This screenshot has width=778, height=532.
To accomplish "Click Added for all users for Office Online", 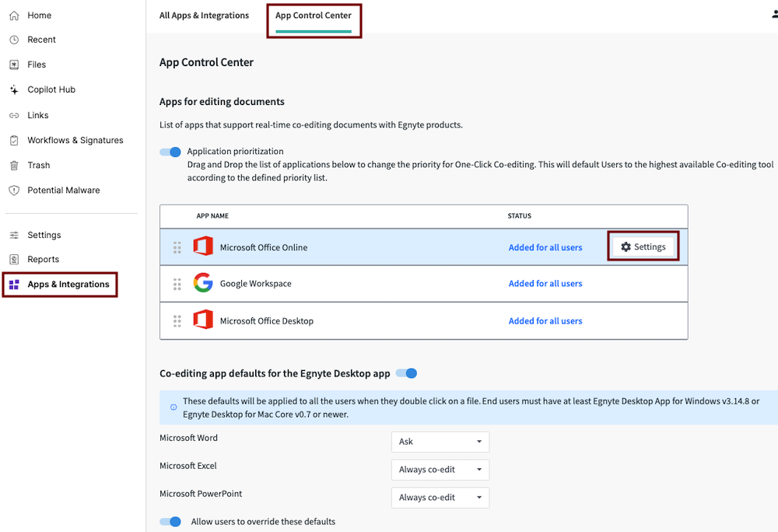I will pos(545,247).
